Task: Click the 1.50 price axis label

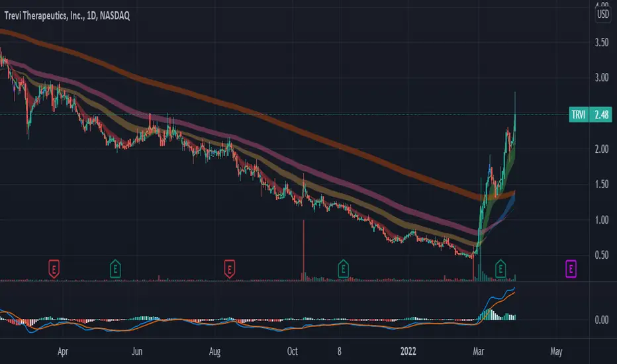Action: [x=602, y=184]
